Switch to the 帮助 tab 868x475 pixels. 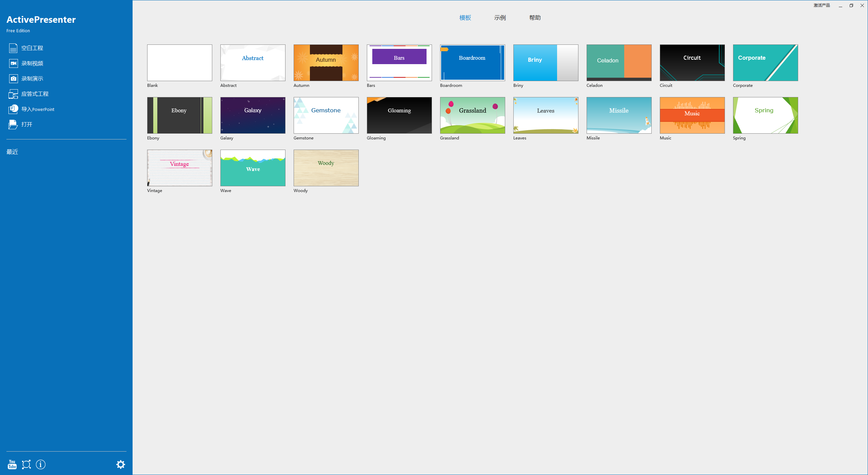pyautogui.click(x=535, y=18)
